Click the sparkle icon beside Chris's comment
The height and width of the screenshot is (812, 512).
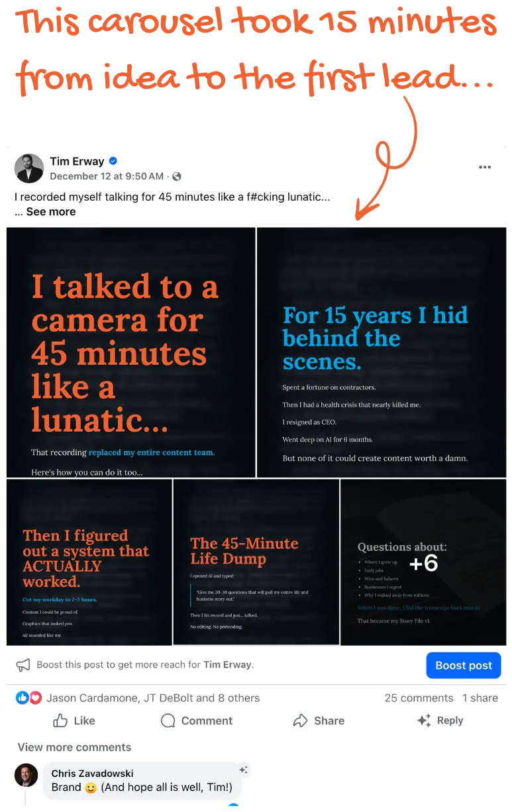(244, 770)
